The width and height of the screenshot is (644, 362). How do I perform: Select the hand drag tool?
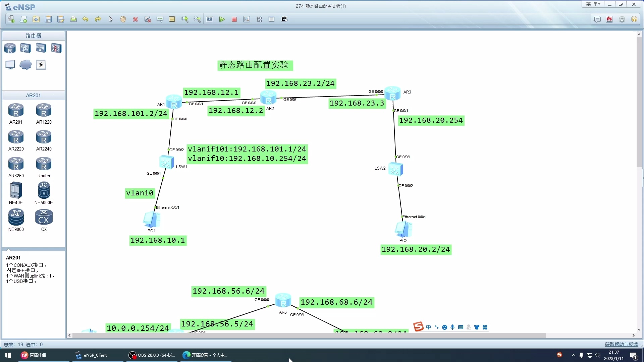point(123,19)
